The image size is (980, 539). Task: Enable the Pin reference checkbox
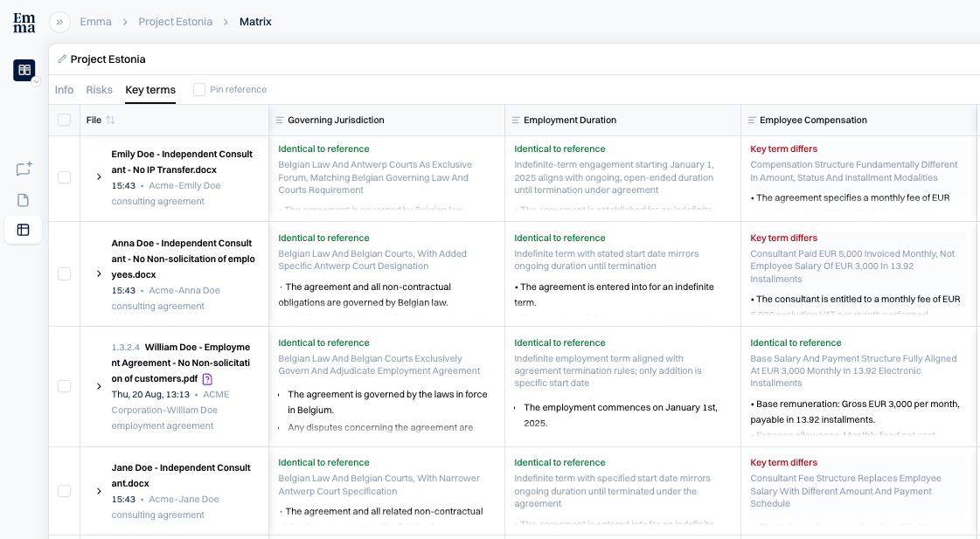point(199,89)
